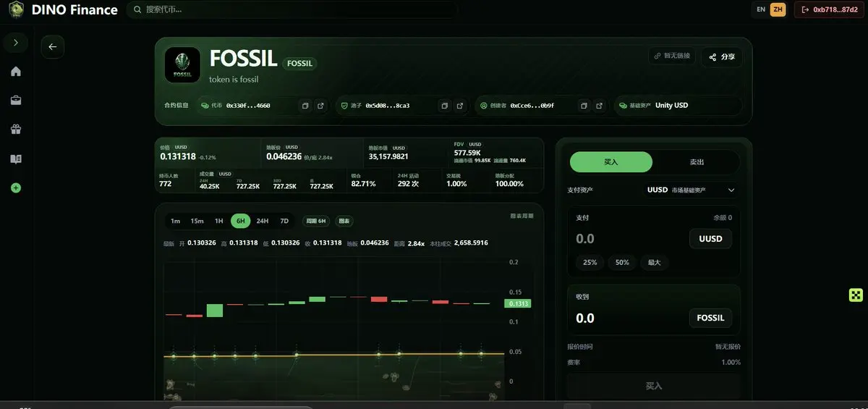Image resolution: width=868 pixels, height=409 pixels.
Task: Click the 82.71% value
Action: pyautogui.click(x=363, y=184)
